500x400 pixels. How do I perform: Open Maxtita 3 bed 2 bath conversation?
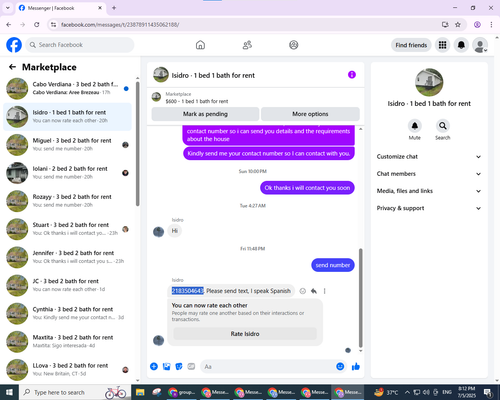[67, 342]
